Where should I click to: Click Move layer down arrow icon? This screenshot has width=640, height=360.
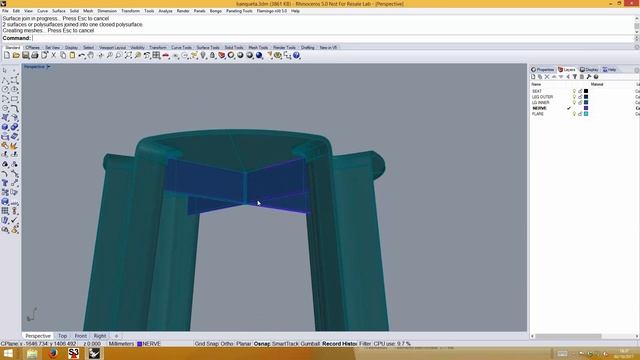(x=561, y=77)
